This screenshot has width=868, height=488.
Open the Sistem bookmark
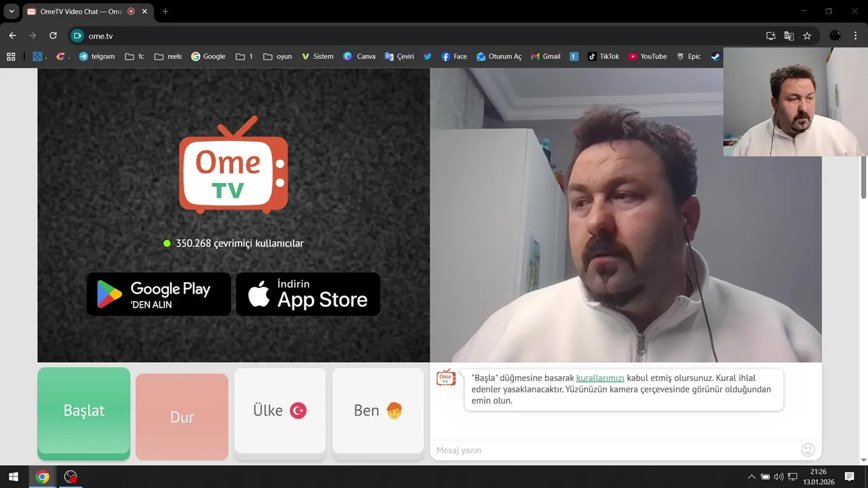pos(317,56)
